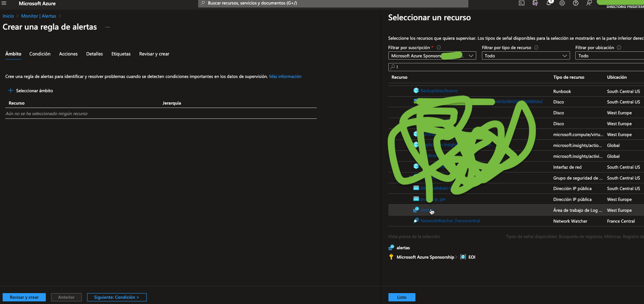Switch to the Condición tab
Image resolution: width=644 pixels, height=304 pixels.
(40, 54)
